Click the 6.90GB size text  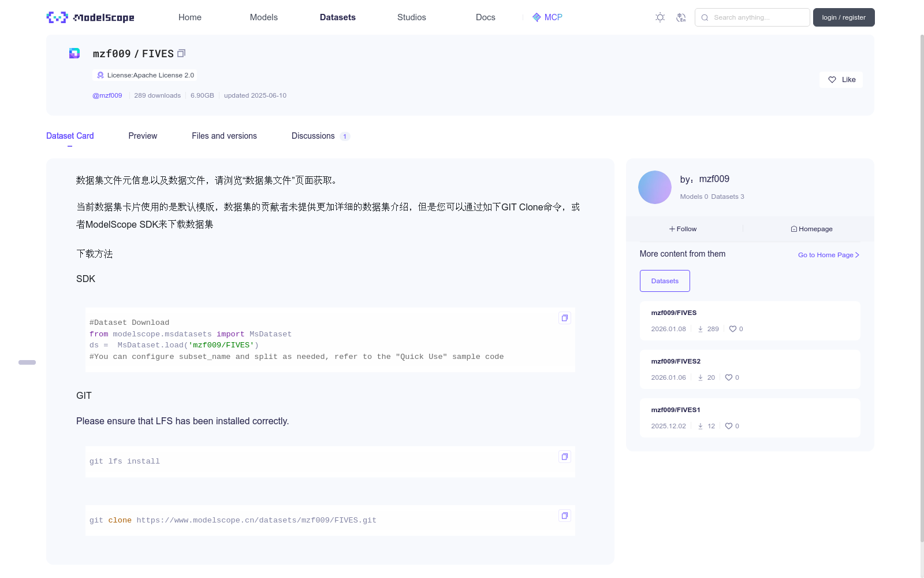click(202, 95)
